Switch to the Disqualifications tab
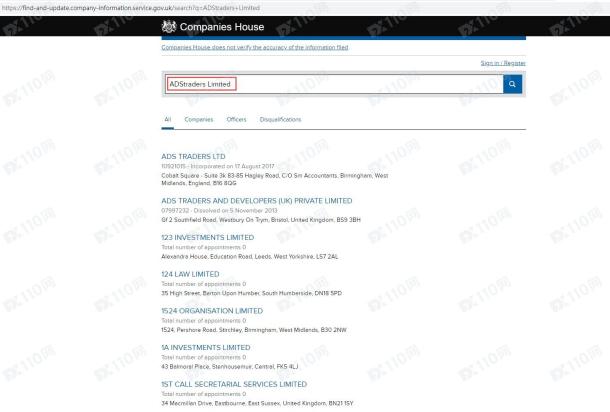 pos(280,119)
